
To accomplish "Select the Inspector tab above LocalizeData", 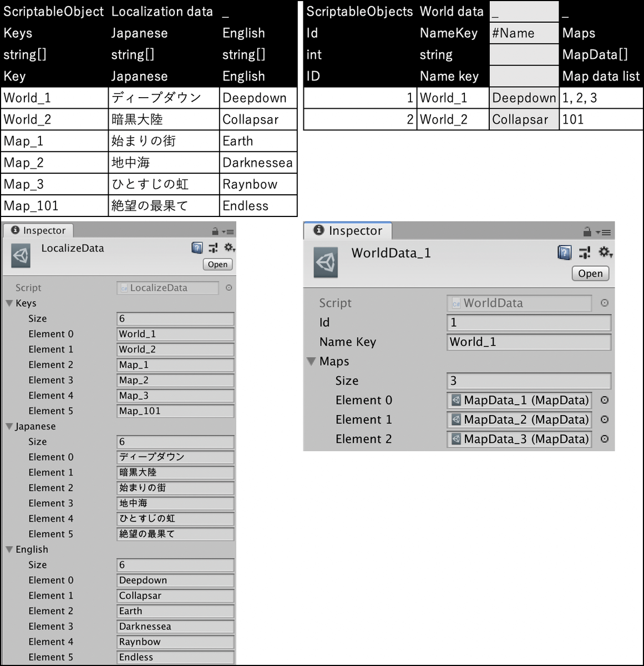I will [x=38, y=230].
